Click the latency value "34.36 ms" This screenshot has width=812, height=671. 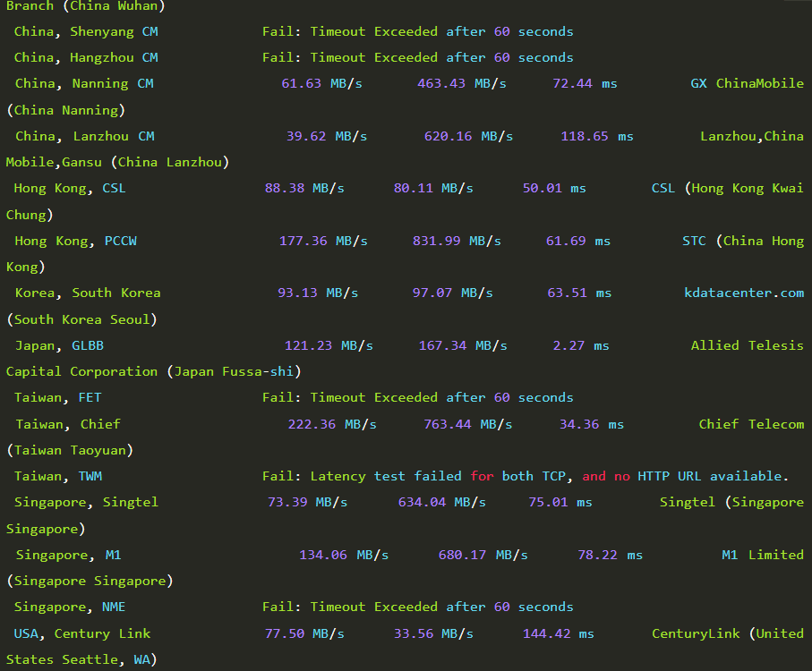(592, 424)
